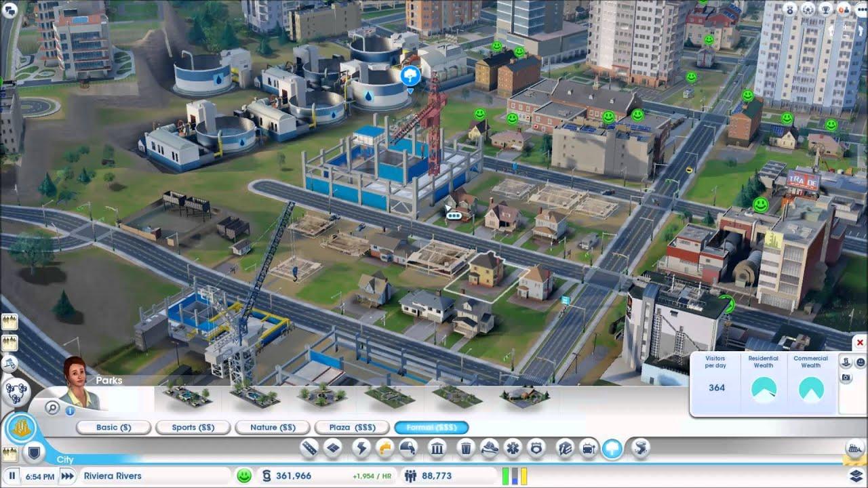This screenshot has width=868, height=488.
Task: Open the Power menu
Action: (x=361, y=447)
